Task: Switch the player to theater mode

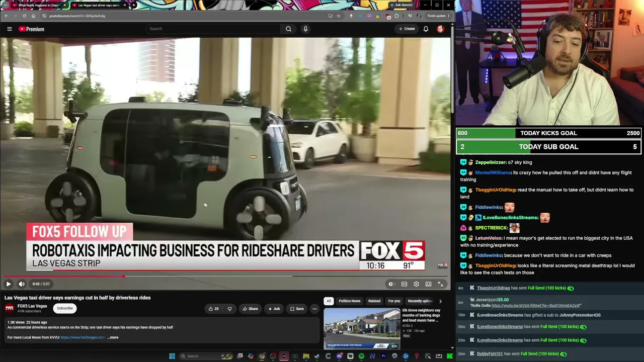Action: point(428,284)
